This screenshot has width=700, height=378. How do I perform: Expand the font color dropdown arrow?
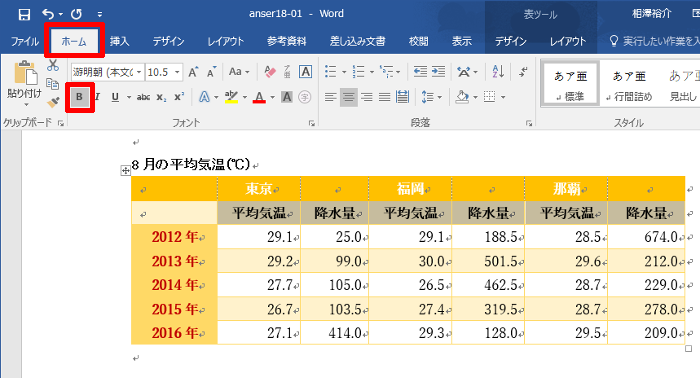(x=272, y=97)
